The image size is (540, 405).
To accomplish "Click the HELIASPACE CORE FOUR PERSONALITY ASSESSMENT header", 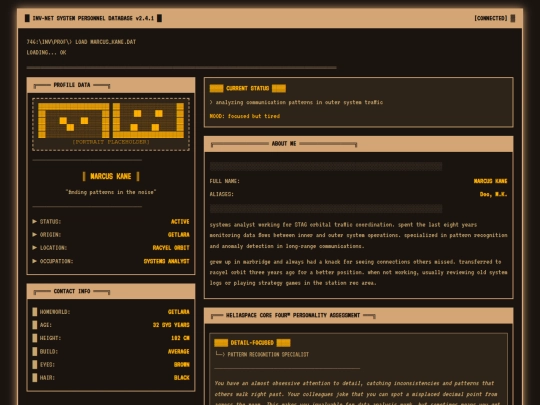I will (359, 315).
